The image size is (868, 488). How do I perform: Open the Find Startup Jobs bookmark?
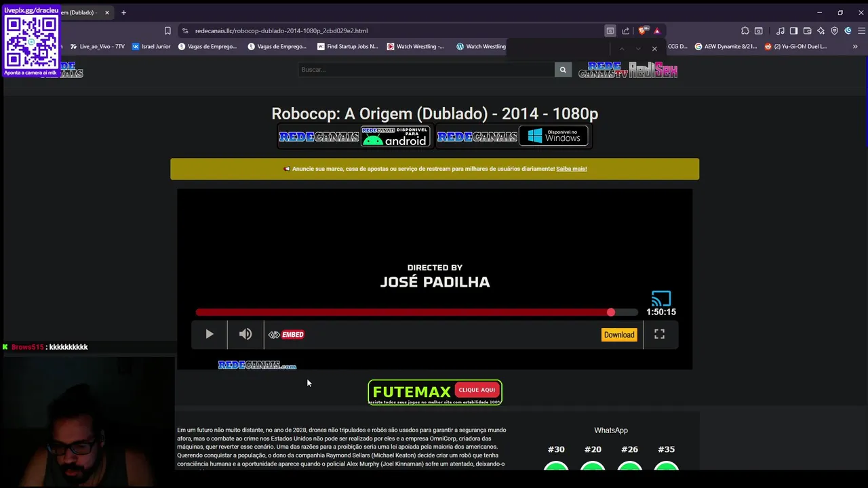click(x=348, y=47)
